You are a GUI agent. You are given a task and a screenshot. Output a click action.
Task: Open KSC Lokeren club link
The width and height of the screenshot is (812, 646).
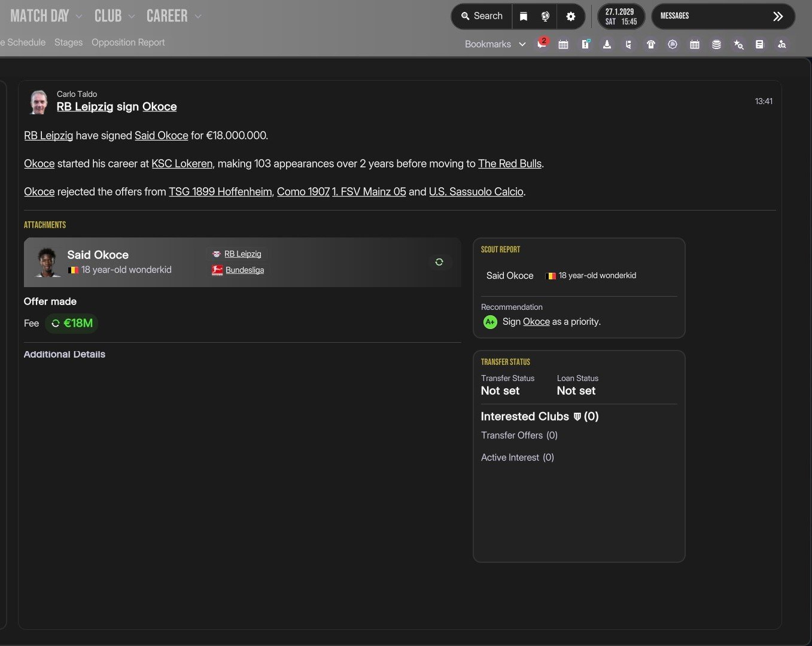[182, 164]
